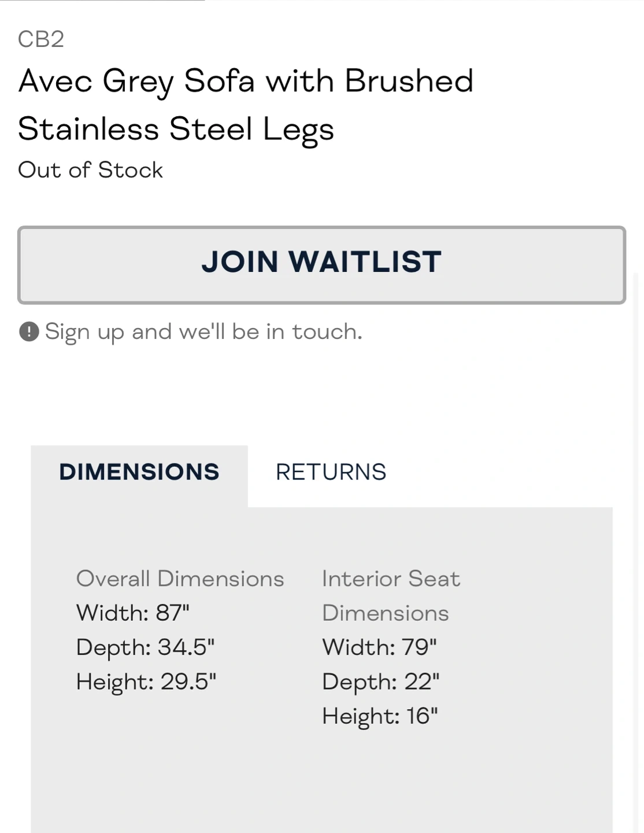Open the CB2 brand link
644x833 pixels.
(41, 39)
